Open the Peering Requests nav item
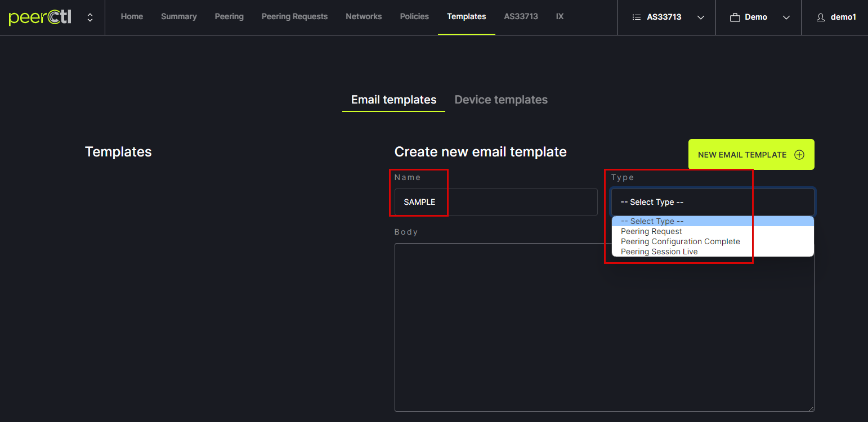The height and width of the screenshot is (422, 868). coord(294,17)
